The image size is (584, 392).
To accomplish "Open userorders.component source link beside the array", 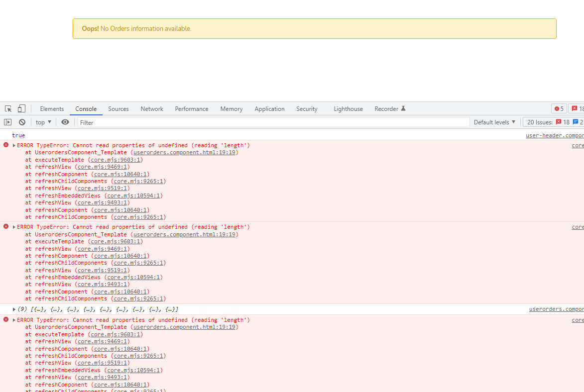I will pyautogui.click(x=556, y=309).
